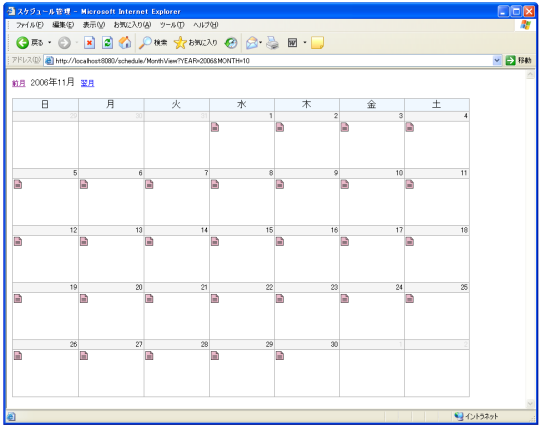Viewport: 540px width, 426px height.
Task: Click the vertical scrollbar down arrow
Action: click(x=530, y=403)
